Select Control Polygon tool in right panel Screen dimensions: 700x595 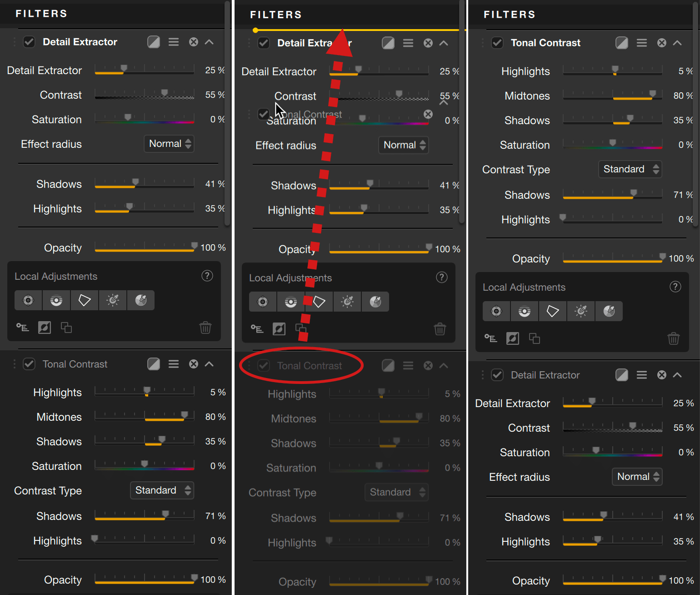(x=553, y=311)
